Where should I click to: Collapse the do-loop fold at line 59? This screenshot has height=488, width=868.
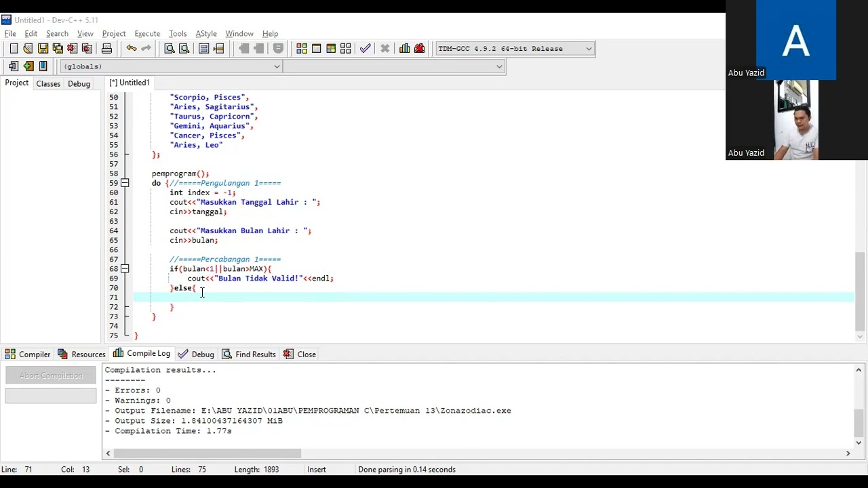pyautogui.click(x=125, y=183)
